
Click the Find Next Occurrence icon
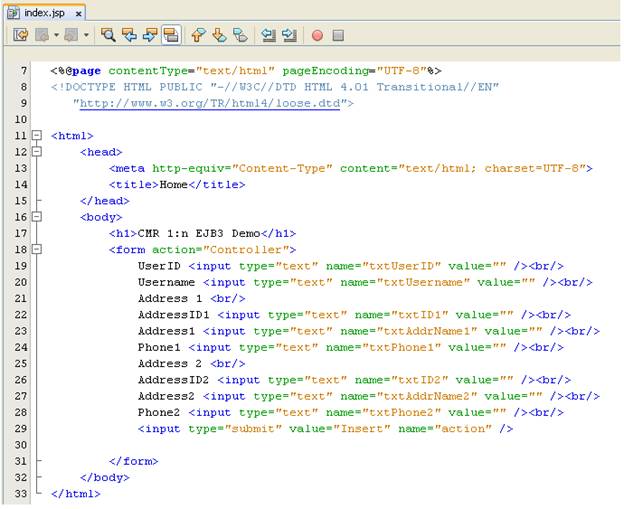[x=150, y=35]
